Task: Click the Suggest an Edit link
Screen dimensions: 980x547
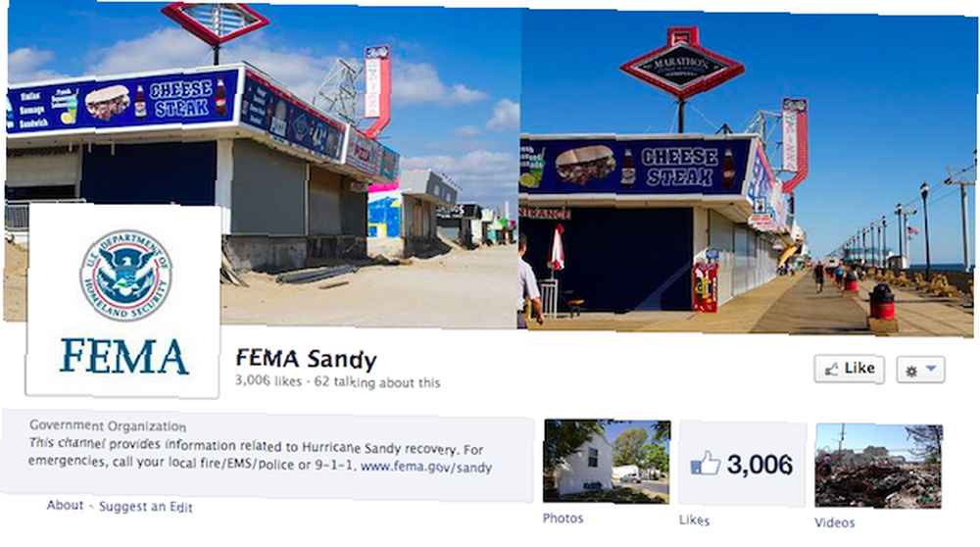Action: coord(146,507)
